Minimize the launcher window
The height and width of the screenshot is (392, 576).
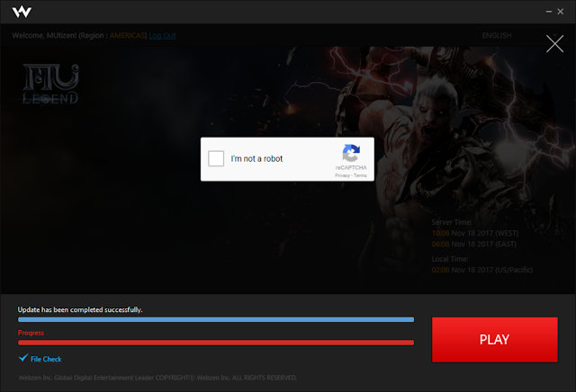tap(549, 12)
